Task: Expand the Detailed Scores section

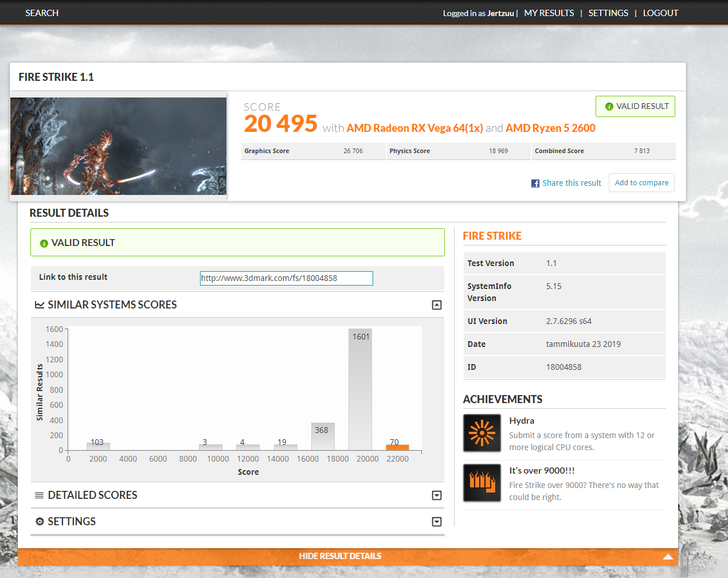Action: point(436,495)
